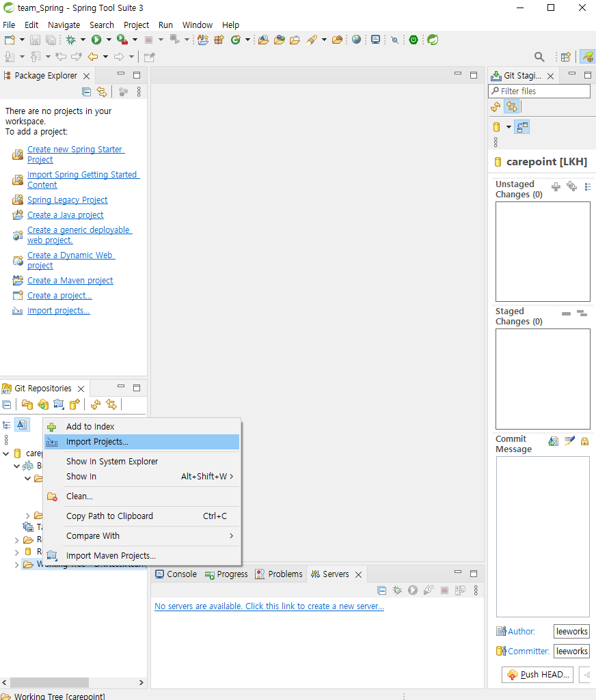
Task: Click Create new Spring Starter Project link
Action: [75, 154]
